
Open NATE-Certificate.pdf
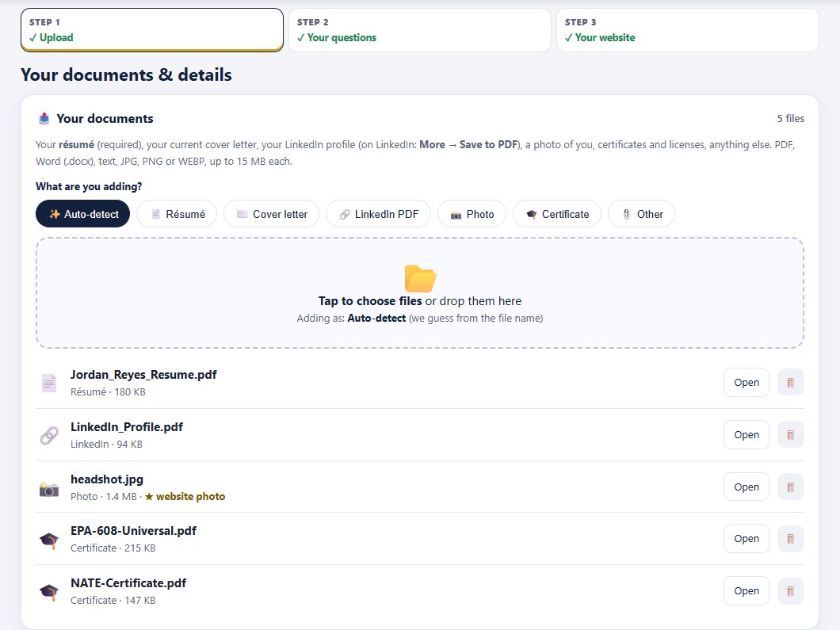pos(746,591)
